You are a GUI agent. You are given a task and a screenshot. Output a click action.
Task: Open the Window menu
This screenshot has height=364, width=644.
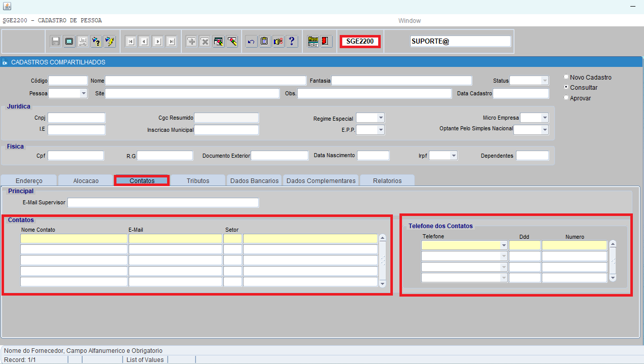(409, 21)
